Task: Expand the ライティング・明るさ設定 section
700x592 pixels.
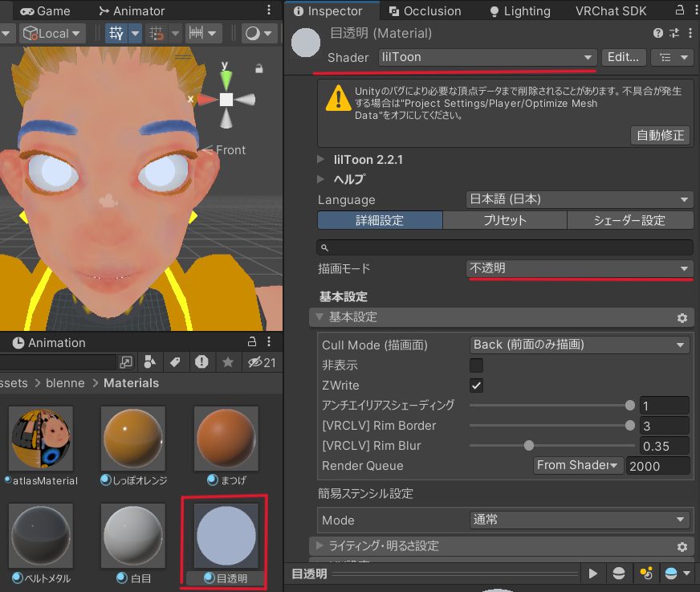Action: pos(384,546)
